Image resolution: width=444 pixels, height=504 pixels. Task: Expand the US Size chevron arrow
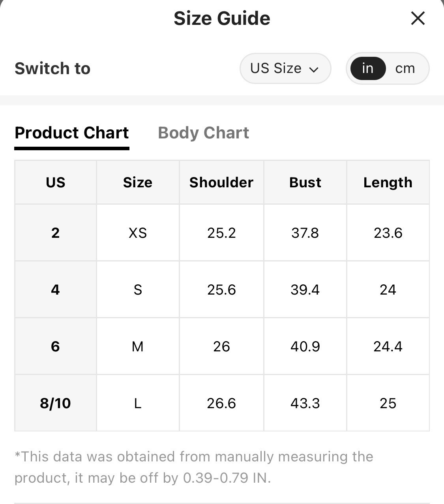point(314,70)
